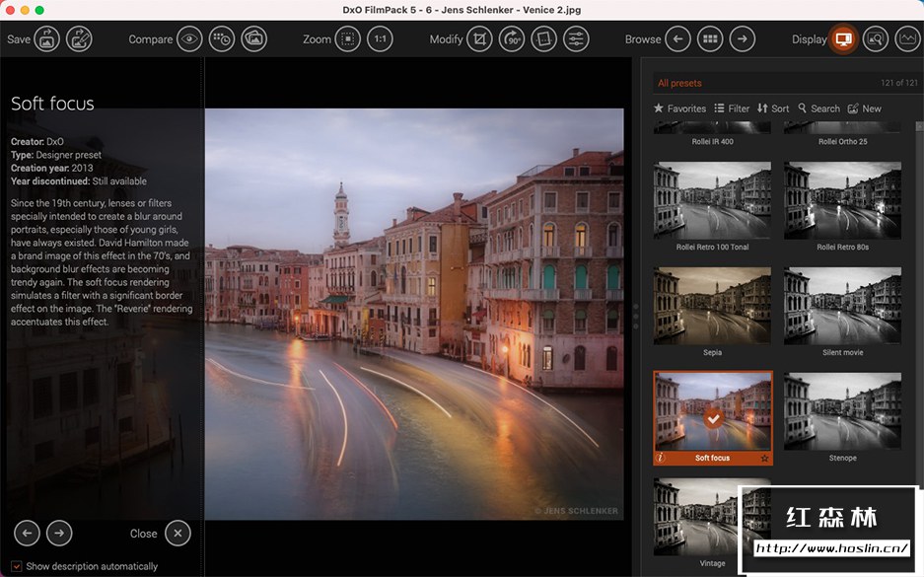Click the zoom-to-fit icon
This screenshot has width=924, height=577.
(347, 39)
